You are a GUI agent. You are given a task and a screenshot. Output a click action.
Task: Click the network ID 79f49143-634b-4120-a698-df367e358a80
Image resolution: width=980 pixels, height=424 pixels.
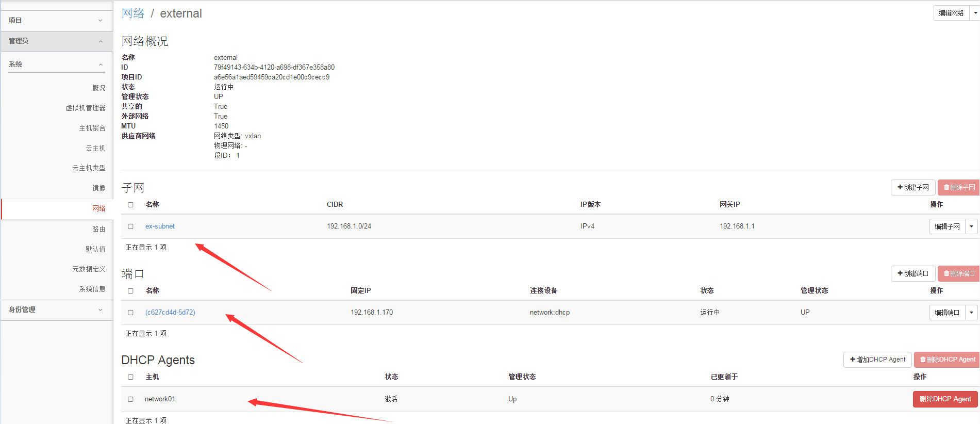(x=274, y=68)
